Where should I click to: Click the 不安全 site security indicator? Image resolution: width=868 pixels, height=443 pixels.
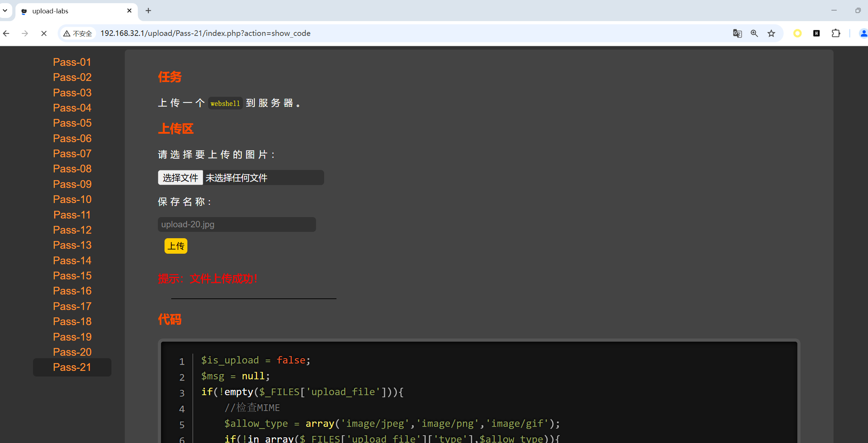78,33
